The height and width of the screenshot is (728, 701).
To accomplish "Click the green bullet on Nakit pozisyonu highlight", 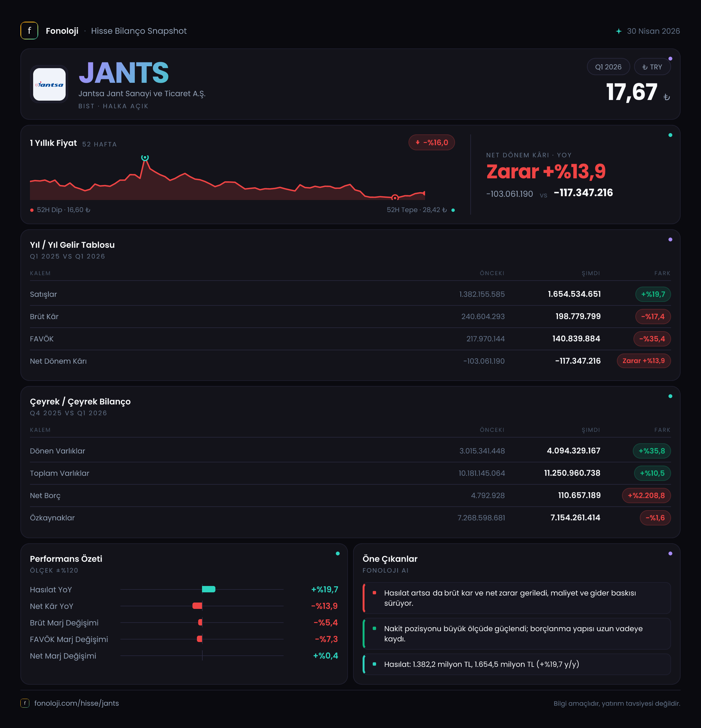I will coord(374,628).
